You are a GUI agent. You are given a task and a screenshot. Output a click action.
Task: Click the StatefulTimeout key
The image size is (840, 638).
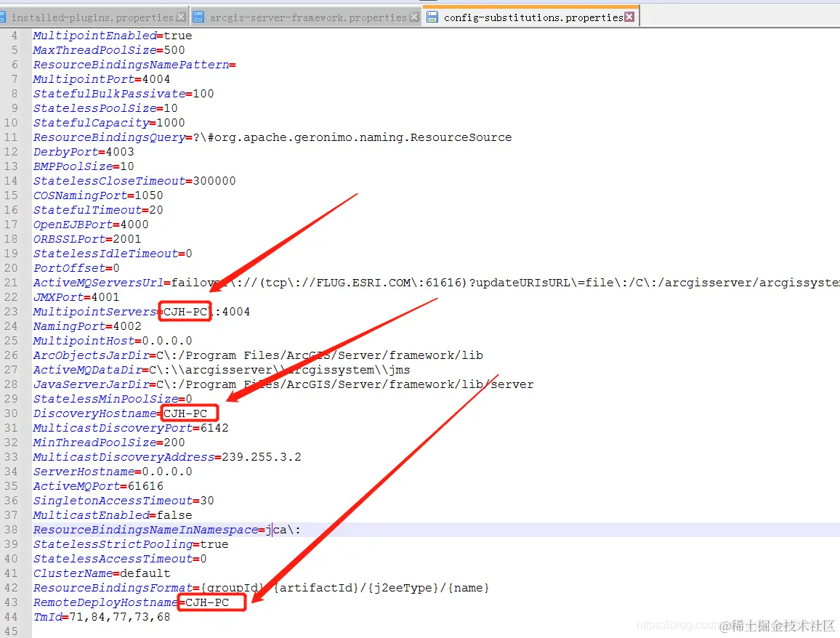87,210
